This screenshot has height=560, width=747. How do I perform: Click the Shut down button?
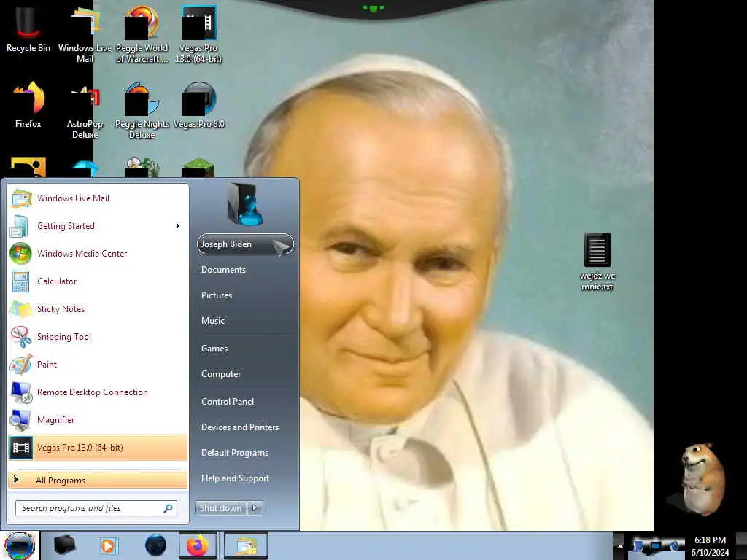pyautogui.click(x=220, y=508)
